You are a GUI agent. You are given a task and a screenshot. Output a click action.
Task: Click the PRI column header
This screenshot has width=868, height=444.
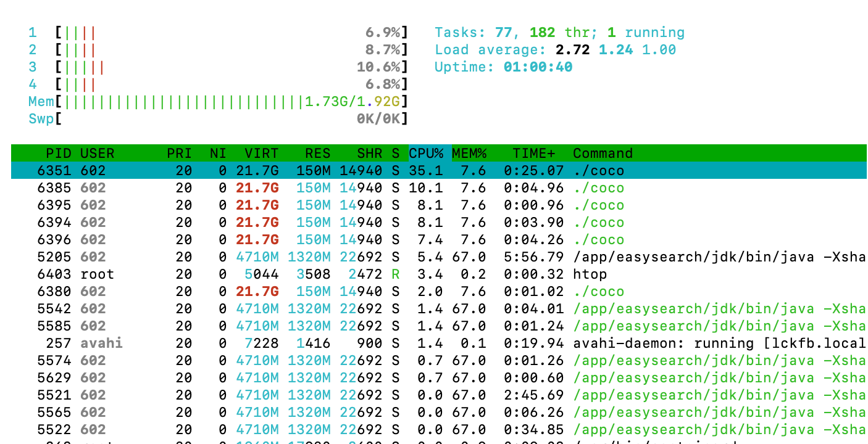click(179, 153)
